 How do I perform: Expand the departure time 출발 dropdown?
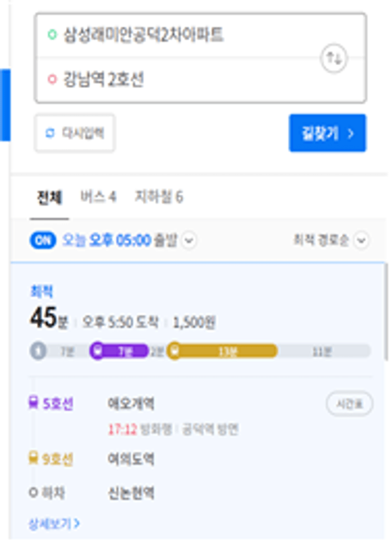[x=189, y=240]
